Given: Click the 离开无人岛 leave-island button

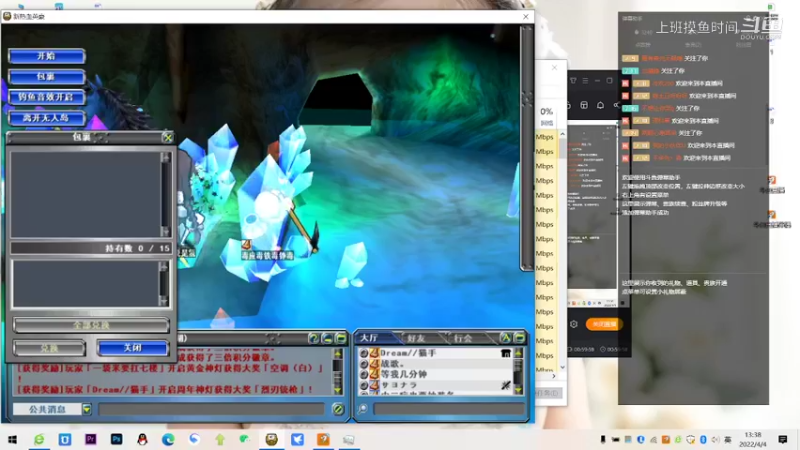Looking at the screenshot, I should [x=46, y=118].
